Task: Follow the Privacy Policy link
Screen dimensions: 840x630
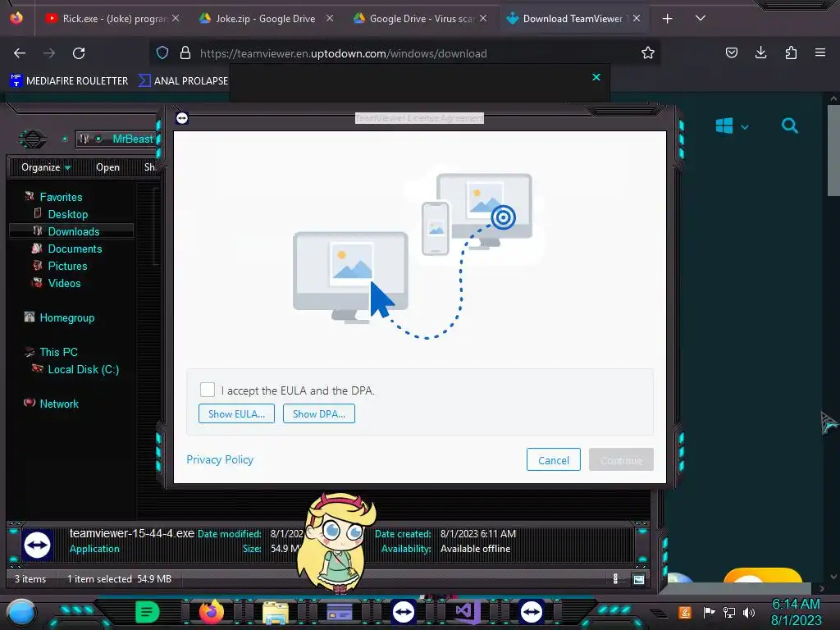Action: (220, 459)
